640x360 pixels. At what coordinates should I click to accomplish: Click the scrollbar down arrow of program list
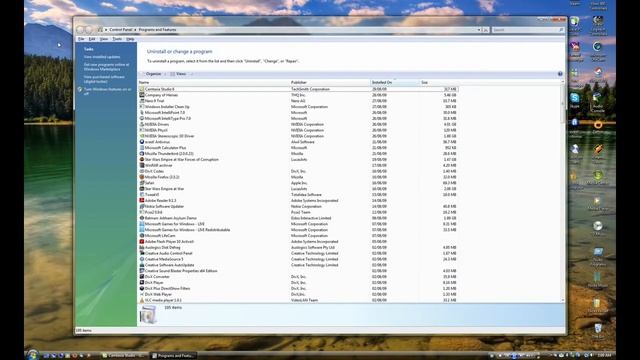click(x=563, y=300)
